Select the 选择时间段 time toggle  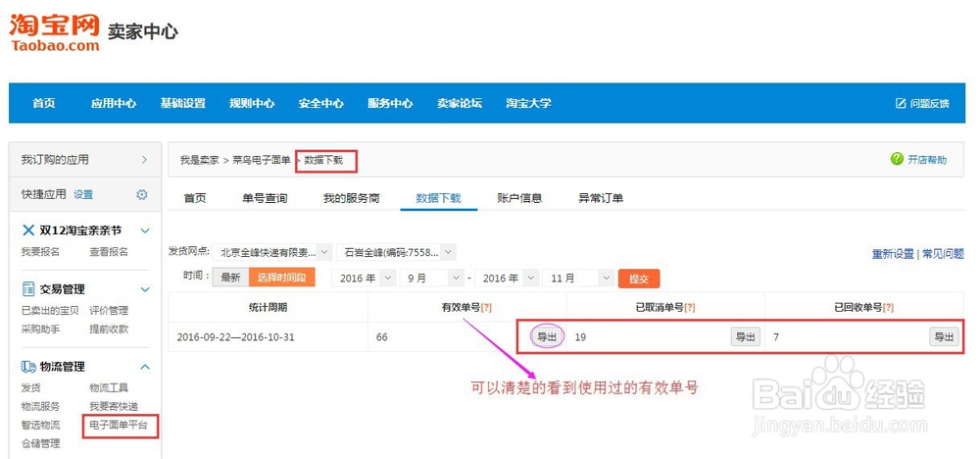281,278
